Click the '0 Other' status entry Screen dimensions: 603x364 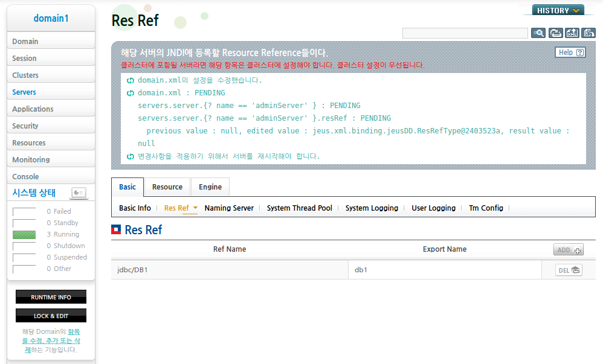59,269
